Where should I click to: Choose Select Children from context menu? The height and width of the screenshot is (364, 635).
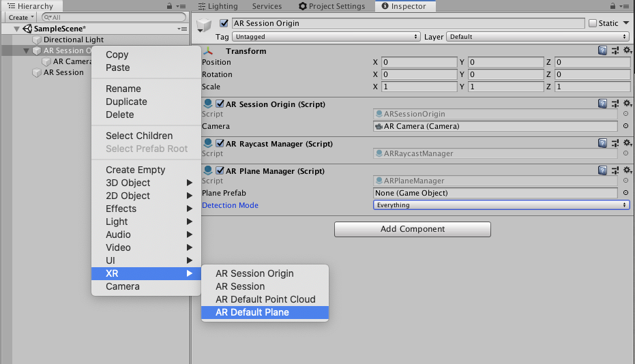click(x=146, y=136)
